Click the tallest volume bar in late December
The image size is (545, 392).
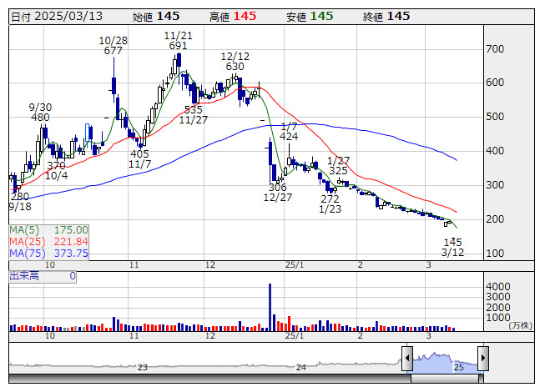(x=270, y=307)
